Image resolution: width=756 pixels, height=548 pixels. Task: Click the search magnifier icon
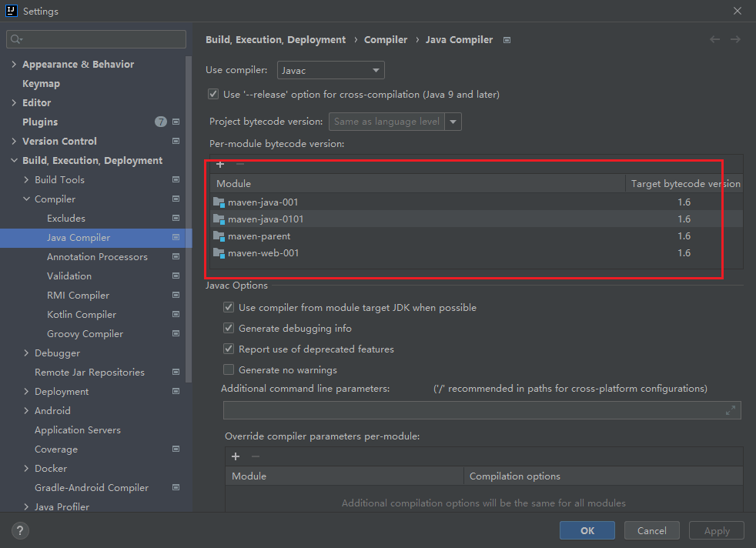point(16,39)
